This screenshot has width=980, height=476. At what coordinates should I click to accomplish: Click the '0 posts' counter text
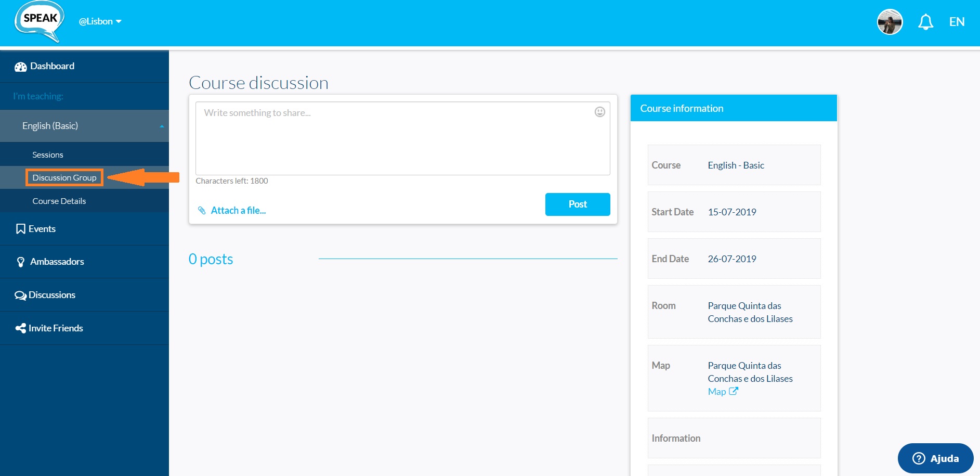point(211,259)
